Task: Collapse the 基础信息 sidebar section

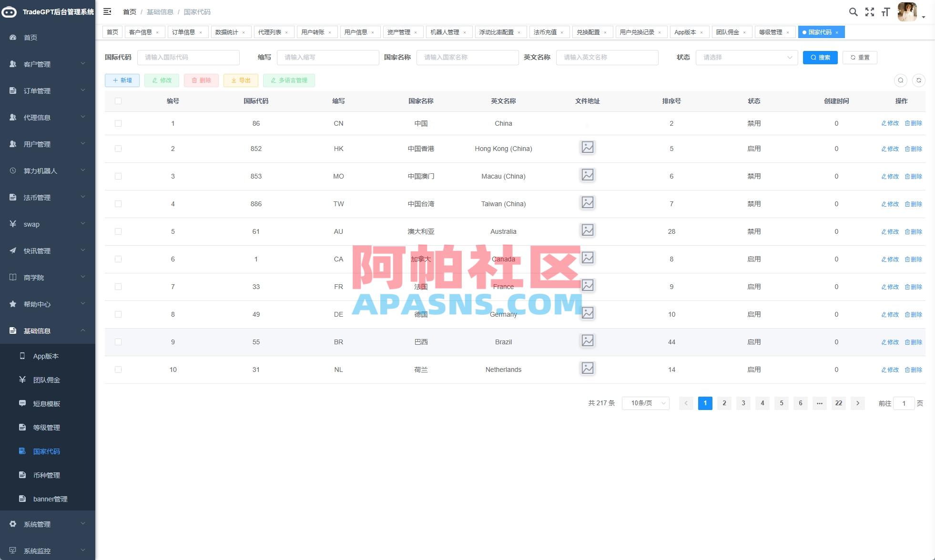Action: click(47, 330)
